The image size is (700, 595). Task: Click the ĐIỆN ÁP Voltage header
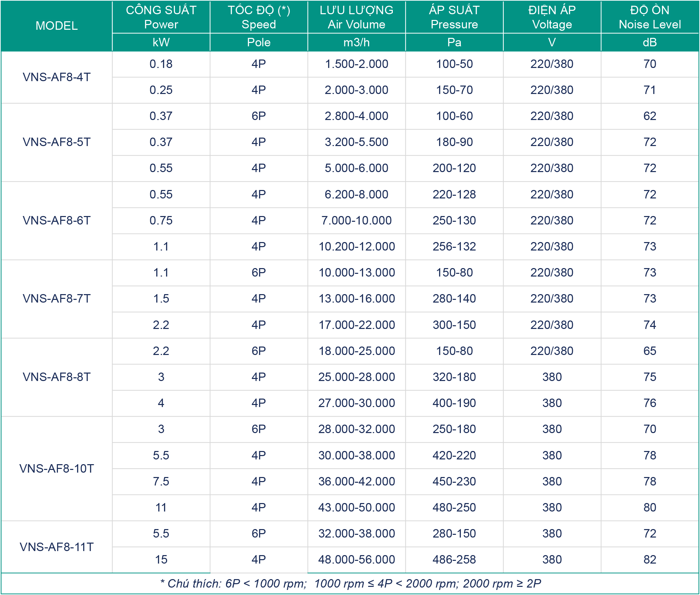552,17
